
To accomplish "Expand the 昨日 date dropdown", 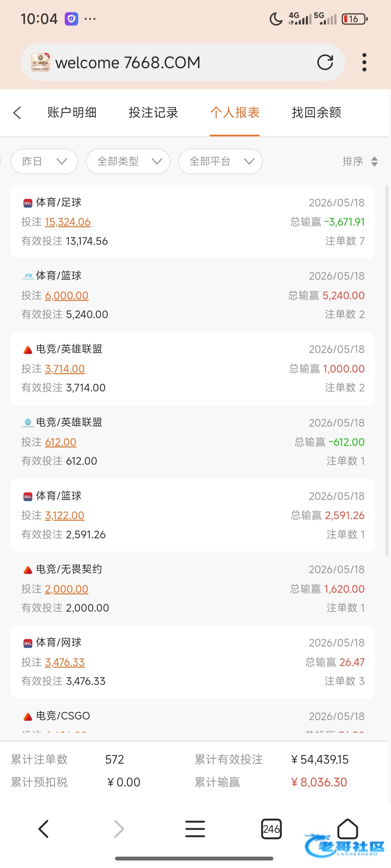I will coord(45,161).
